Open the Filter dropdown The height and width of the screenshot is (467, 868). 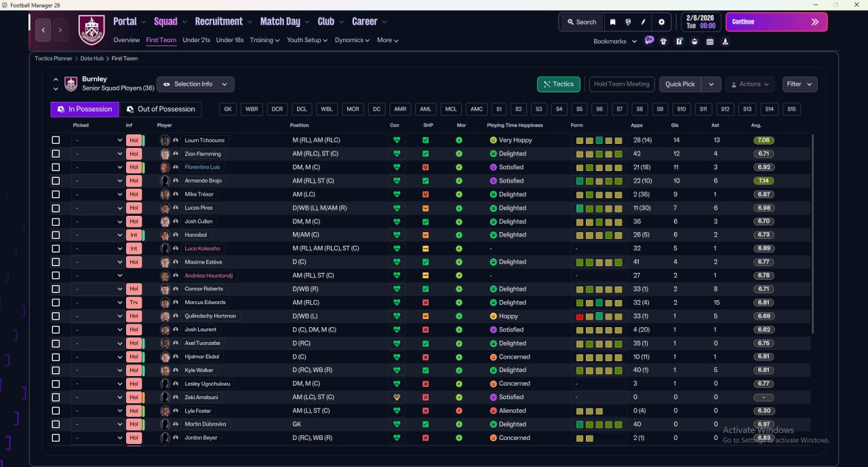pos(800,84)
